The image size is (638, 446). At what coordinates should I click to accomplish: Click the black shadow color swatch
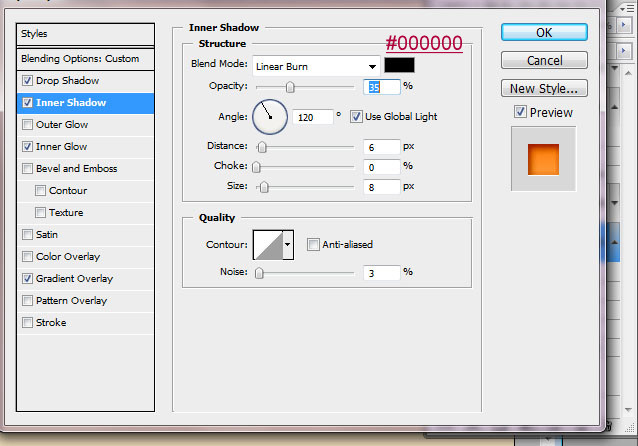click(399, 65)
